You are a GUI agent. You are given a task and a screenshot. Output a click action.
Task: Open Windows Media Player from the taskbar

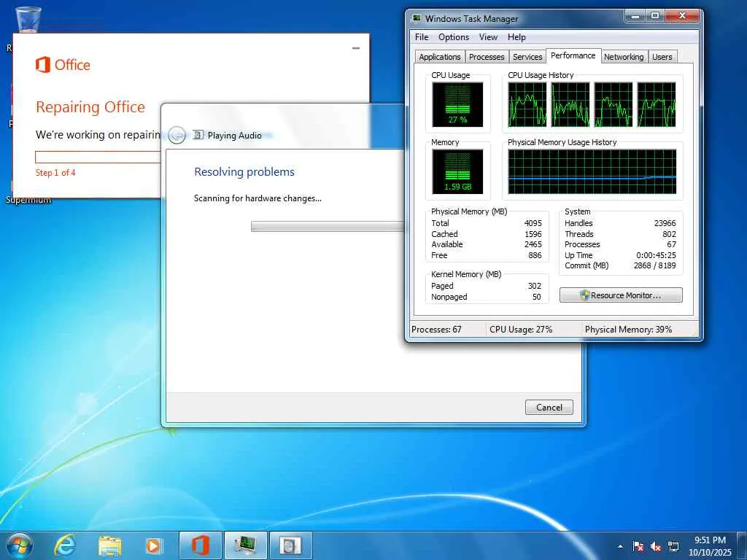point(153,545)
